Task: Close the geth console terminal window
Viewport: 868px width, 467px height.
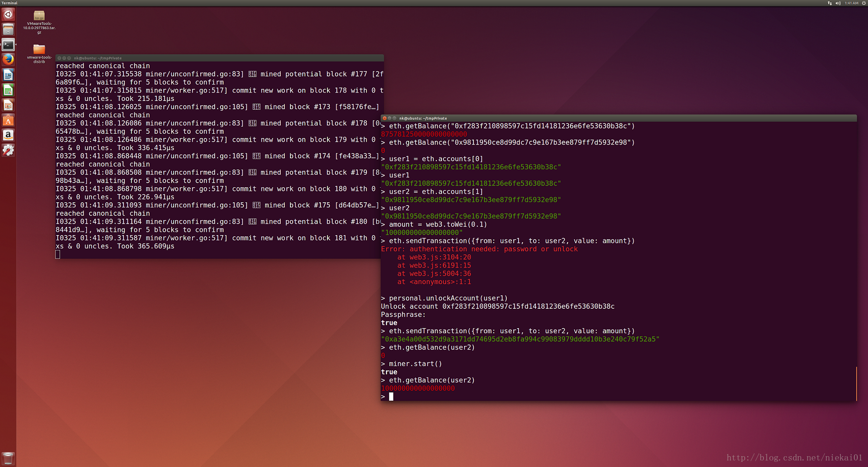Action: [385, 118]
